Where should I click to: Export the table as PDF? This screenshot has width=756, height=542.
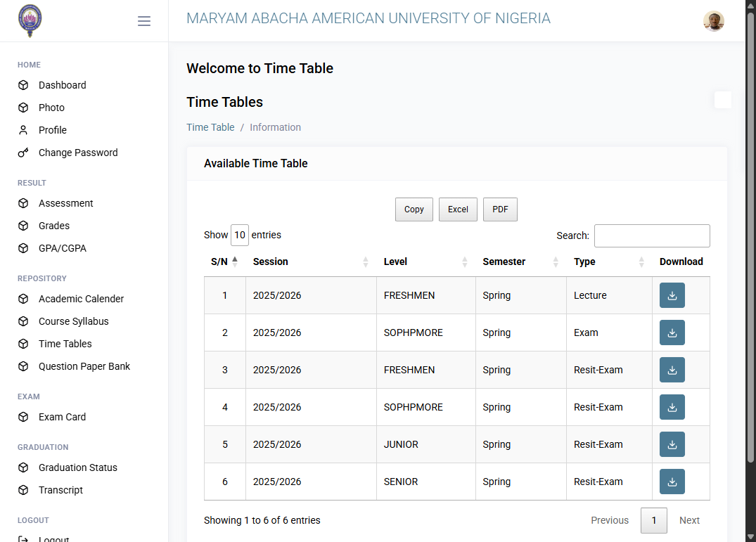coord(500,209)
